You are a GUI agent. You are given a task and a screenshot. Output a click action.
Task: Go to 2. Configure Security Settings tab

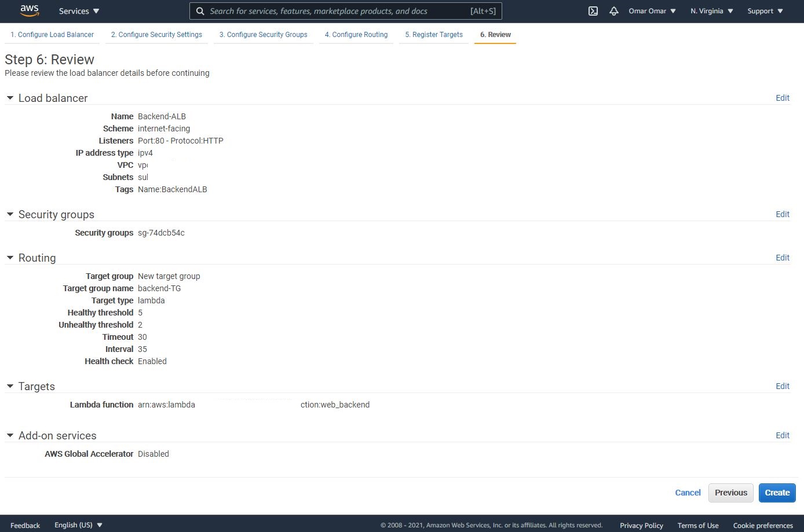pyautogui.click(x=156, y=35)
